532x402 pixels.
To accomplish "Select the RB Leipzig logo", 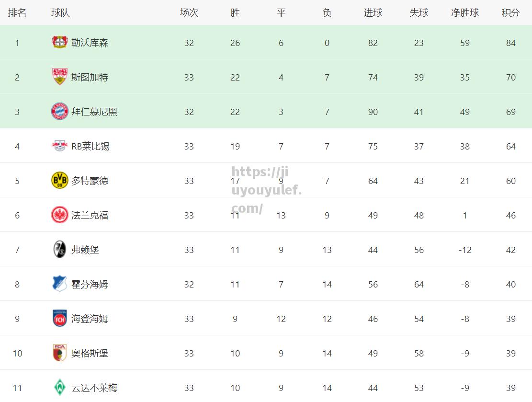I will tap(60, 146).
